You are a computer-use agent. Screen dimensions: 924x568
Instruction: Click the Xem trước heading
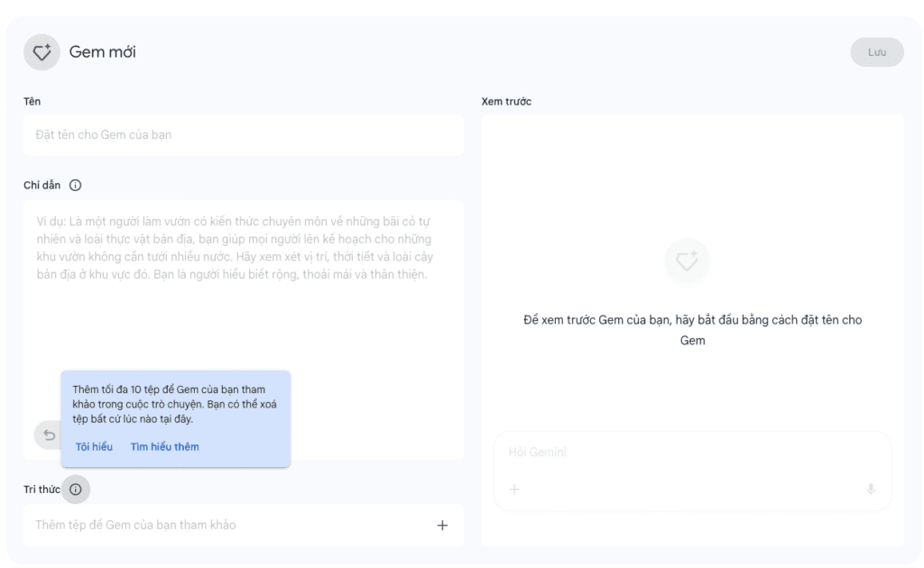tap(506, 102)
